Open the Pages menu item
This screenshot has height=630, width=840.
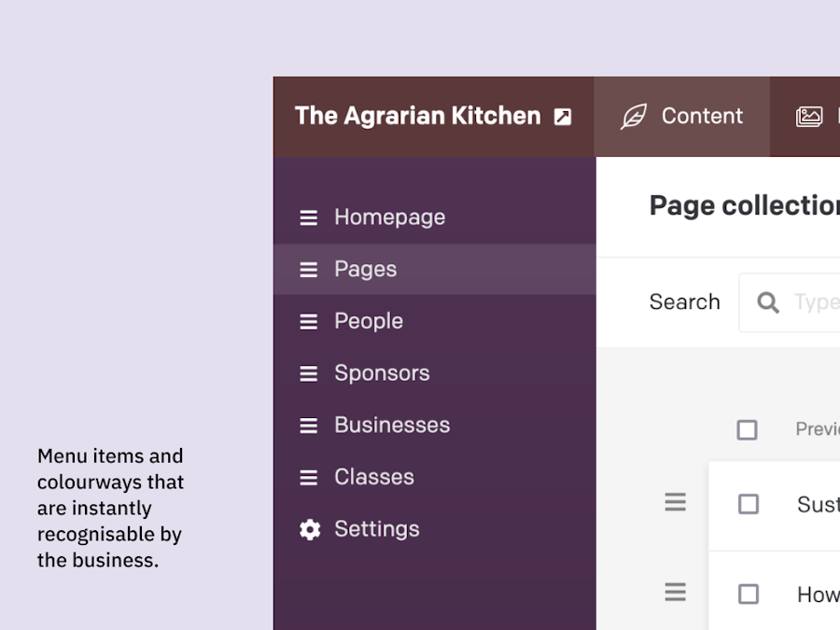pos(434,270)
